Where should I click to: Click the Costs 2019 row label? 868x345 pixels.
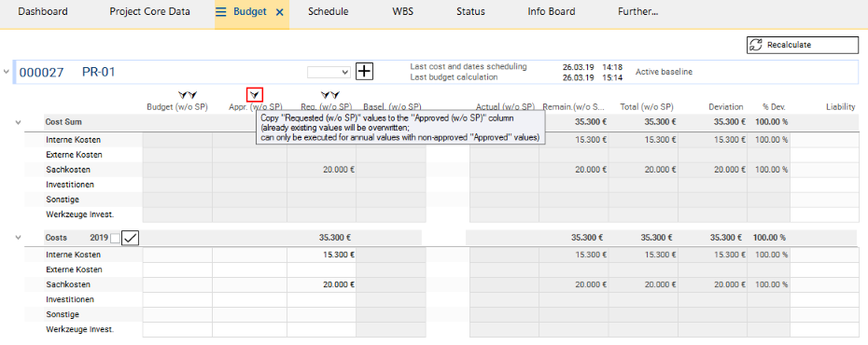[56, 238]
